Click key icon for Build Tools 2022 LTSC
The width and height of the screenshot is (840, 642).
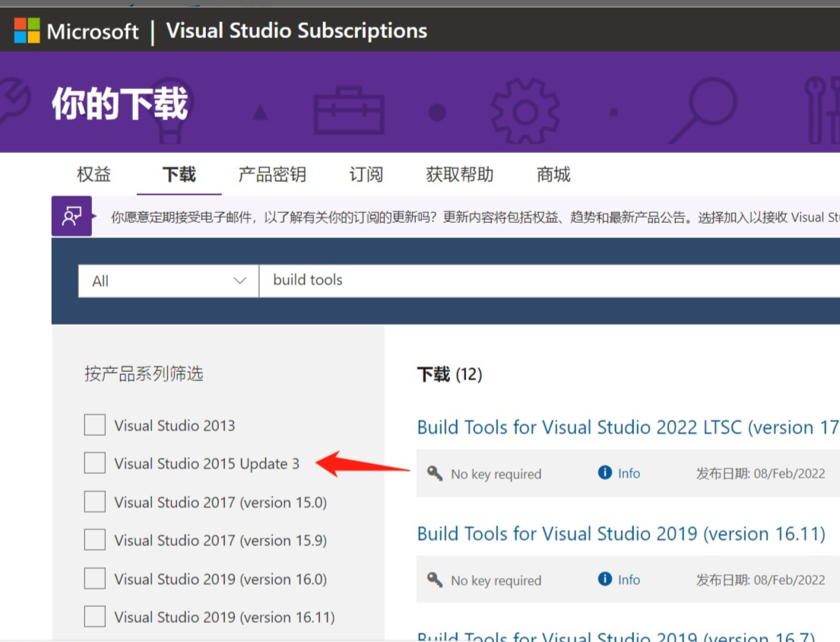pyautogui.click(x=435, y=473)
